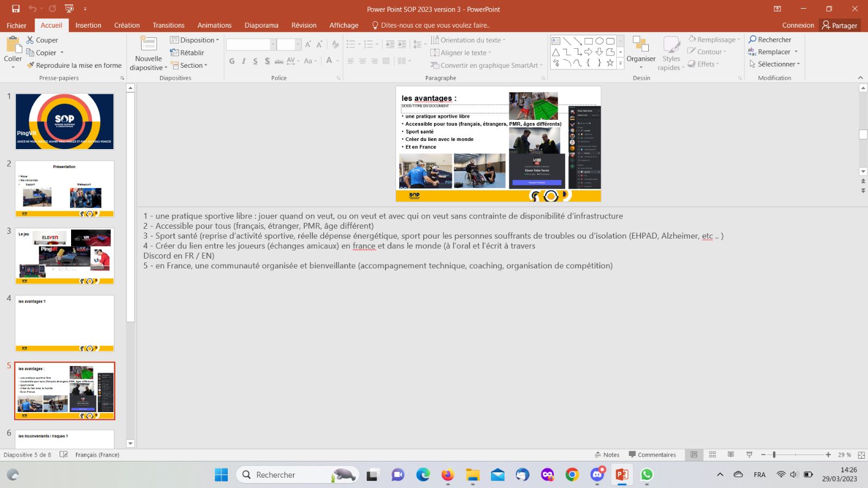Click the Couper scissors icon
Viewport: 868px width, 488px height.
tap(30, 40)
